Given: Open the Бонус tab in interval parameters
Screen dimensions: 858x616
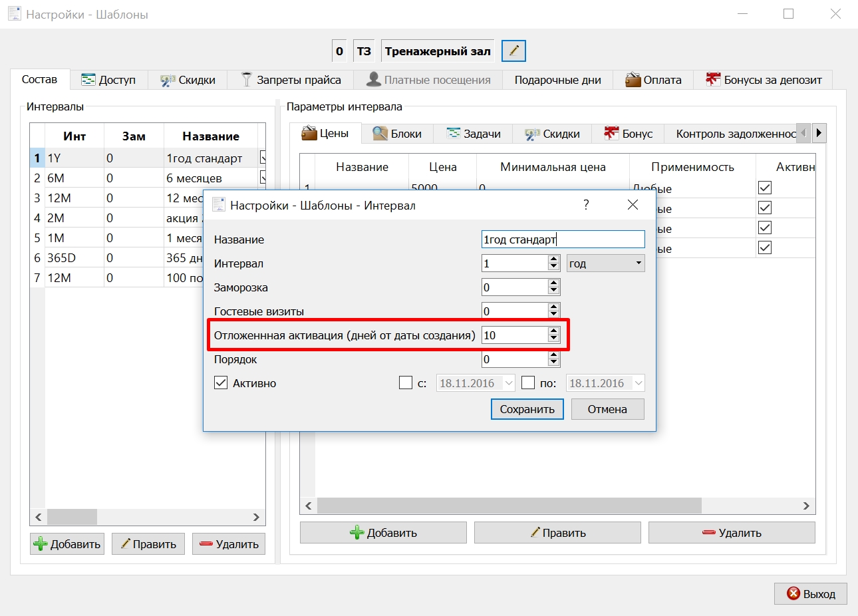Looking at the screenshot, I should 628,134.
